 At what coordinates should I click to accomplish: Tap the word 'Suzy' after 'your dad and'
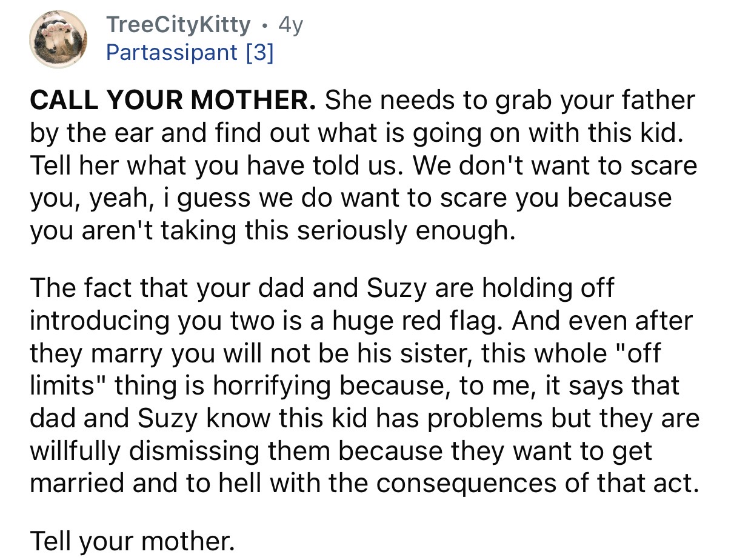point(390,287)
